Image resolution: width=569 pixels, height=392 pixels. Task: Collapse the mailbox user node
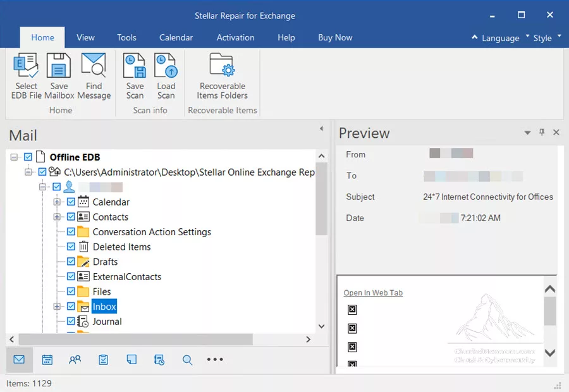[42, 187]
